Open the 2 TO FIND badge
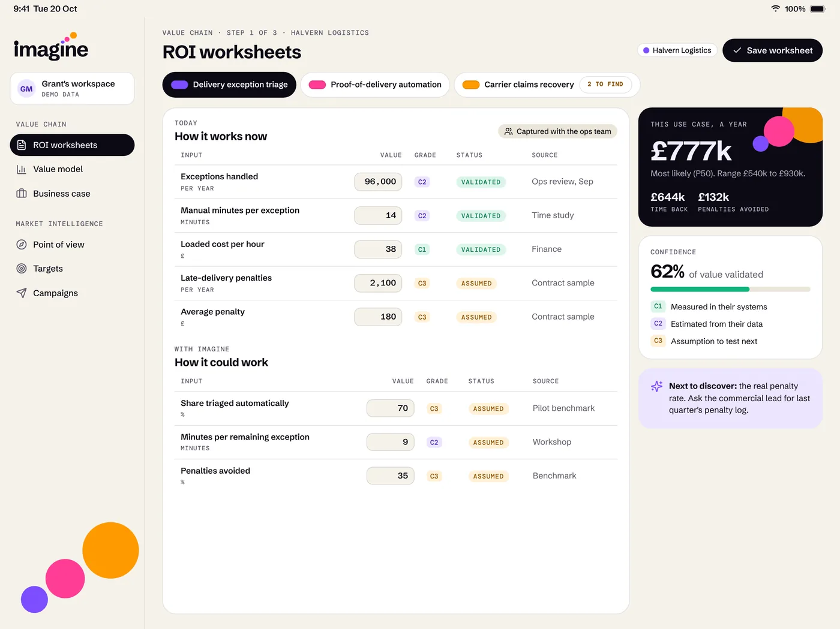Image resolution: width=840 pixels, height=629 pixels. [x=605, y=85]
